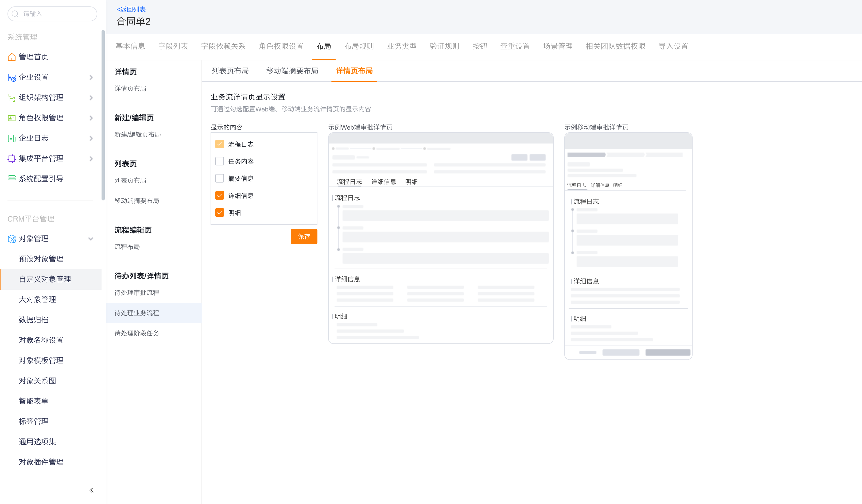862x504 pixels.
Task: Open 待处理审批流程 item
Action: pos(137,293)
